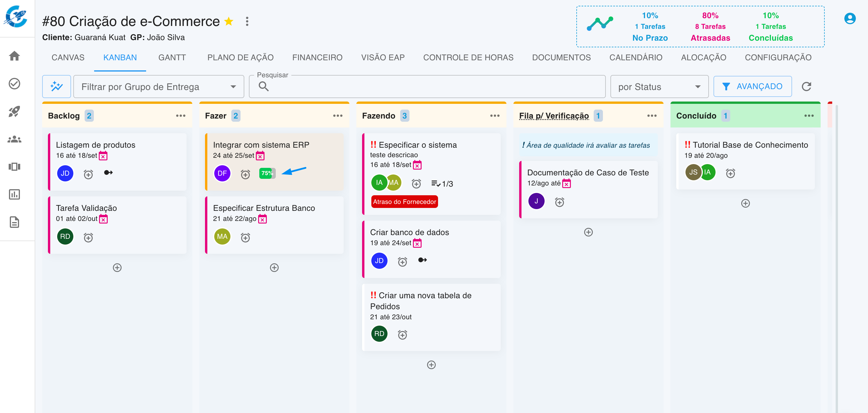Expand the Filtrar por Grupo de Entrega dropdown
The height and width of the screenshot is (413, 868).
[158, 87]
